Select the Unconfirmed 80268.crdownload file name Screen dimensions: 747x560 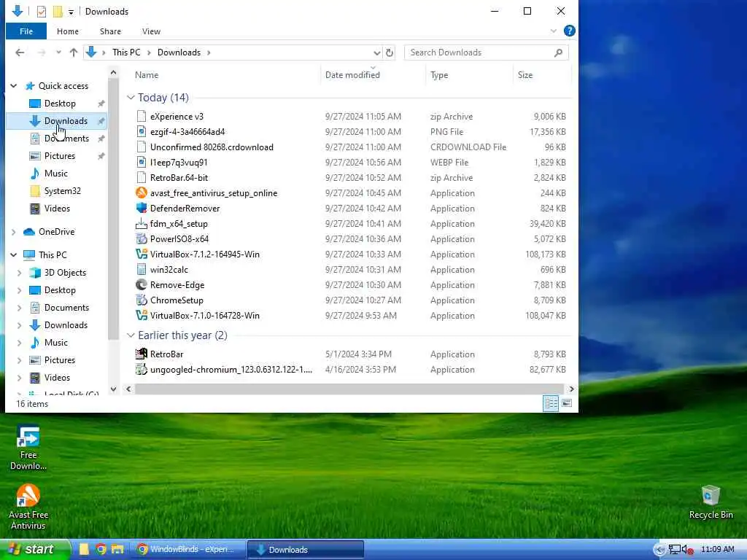[x=212, y=147]
